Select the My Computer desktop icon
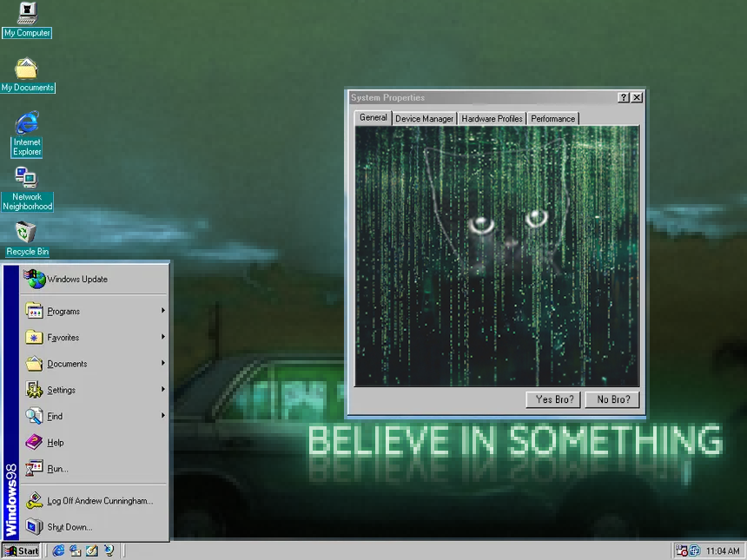Viewport: 747px width, 560px height. (27, 19)
